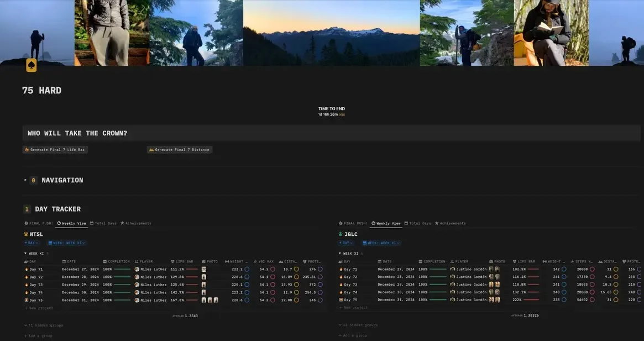Click the camera icon in JGLC PHOTO header
The width and height of the screenshot is (644, 341).
click(x=491, y=262)
